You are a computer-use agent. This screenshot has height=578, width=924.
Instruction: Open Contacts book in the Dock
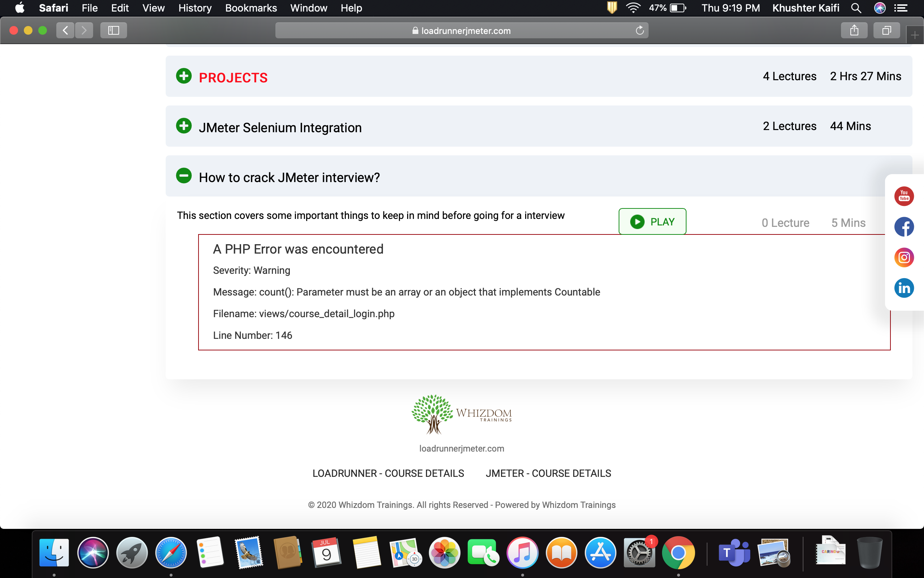click(x=288, y=553)
